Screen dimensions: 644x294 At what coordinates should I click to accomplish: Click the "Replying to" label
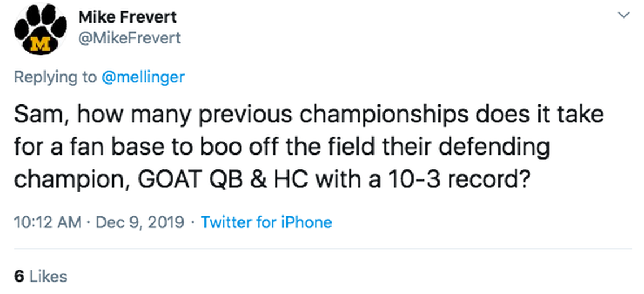click(x=55, y=77)
